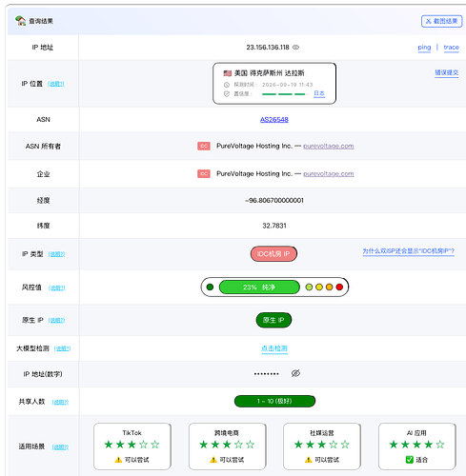This screenshot has height=476, width=466.
Task: Click the masked dots in IP 地址(数字) row
Action: (x=266, y=374)
